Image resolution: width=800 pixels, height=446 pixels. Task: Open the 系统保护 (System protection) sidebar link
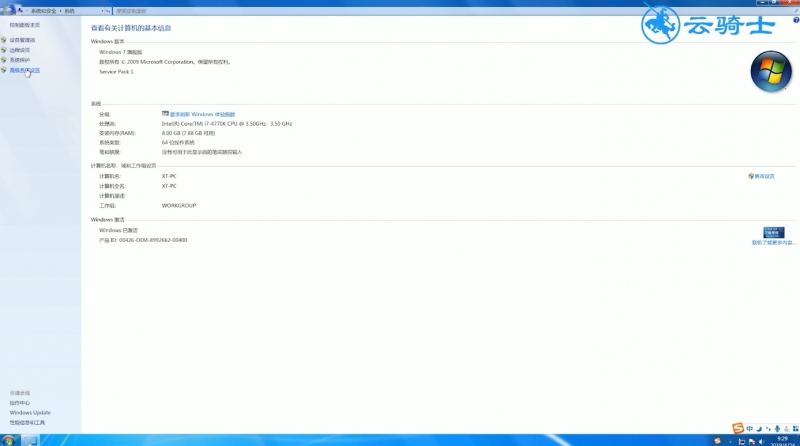19,60
